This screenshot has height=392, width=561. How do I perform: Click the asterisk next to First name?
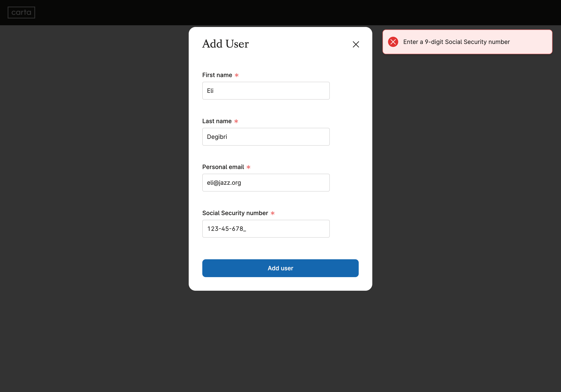coord(237,75)
